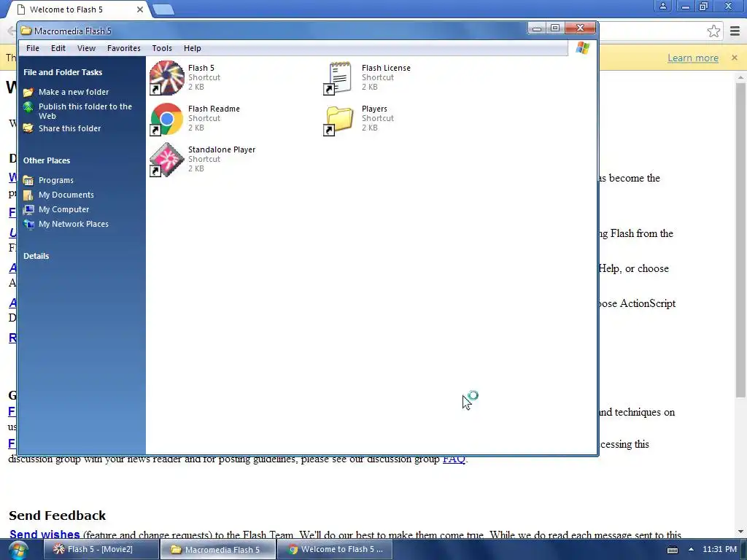
Task: Click Welcome to Flash 5 Chrome taskbar button
Action: 335,550
